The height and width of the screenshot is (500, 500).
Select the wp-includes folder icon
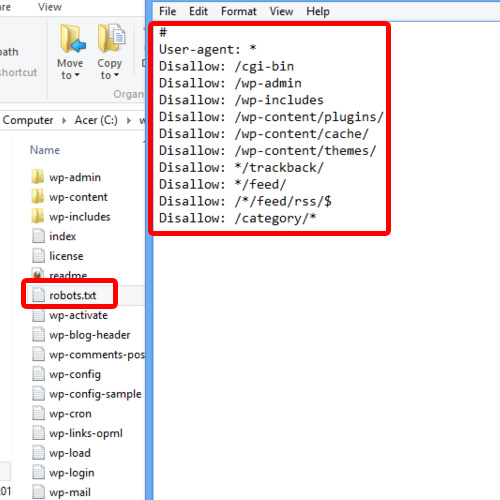38,216
